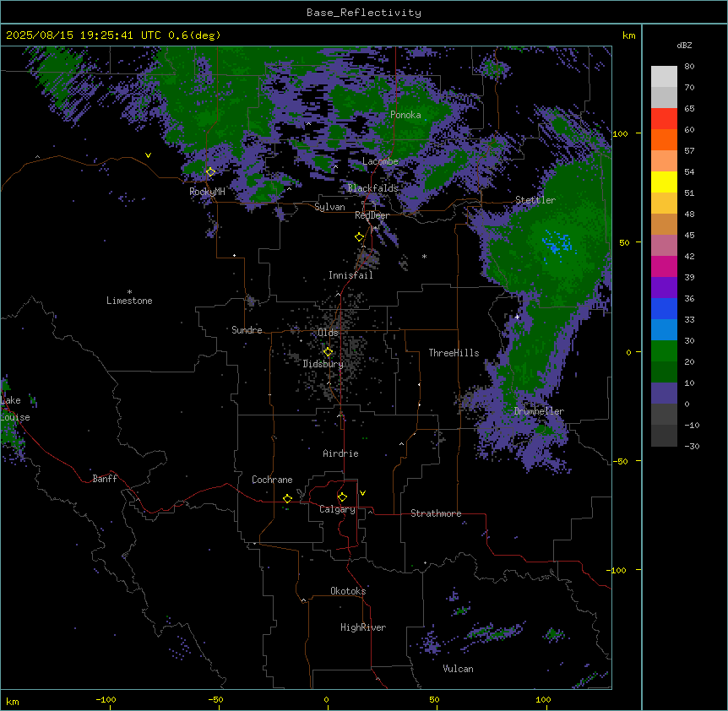Image resolution: width=728 pixels, height=711 pixels.
Task: Pick the red swatch in the dBZ legend
Action: click(x=664, y=118)
